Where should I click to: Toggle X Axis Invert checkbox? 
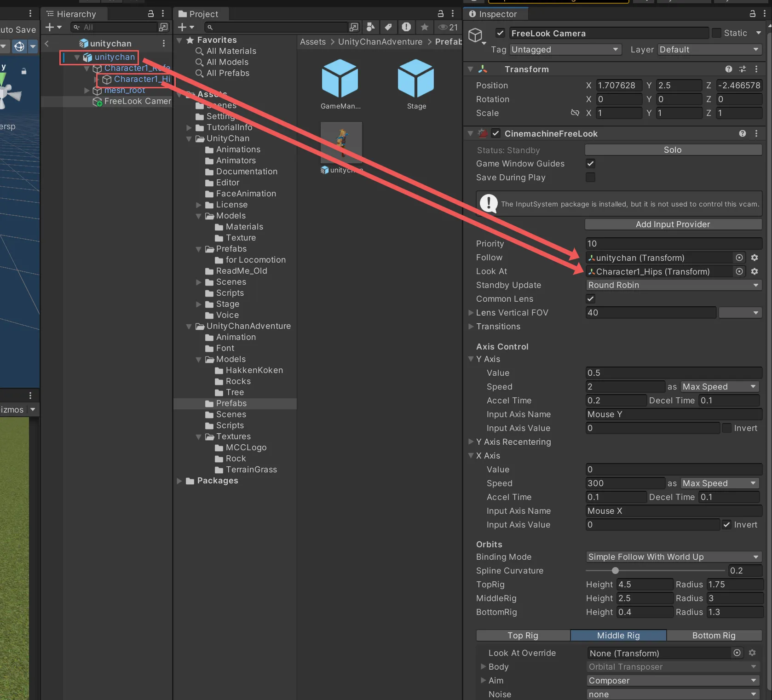point(726,524)
